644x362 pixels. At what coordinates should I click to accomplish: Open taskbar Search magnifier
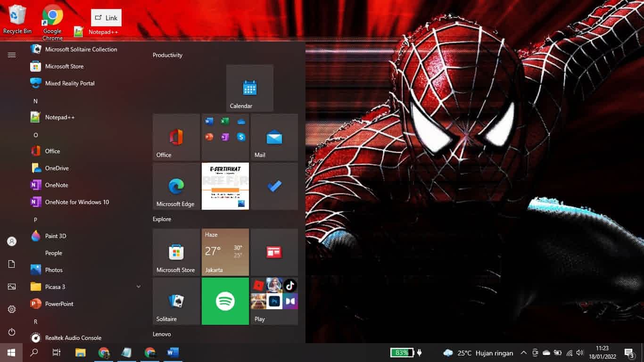pos(34,353)
